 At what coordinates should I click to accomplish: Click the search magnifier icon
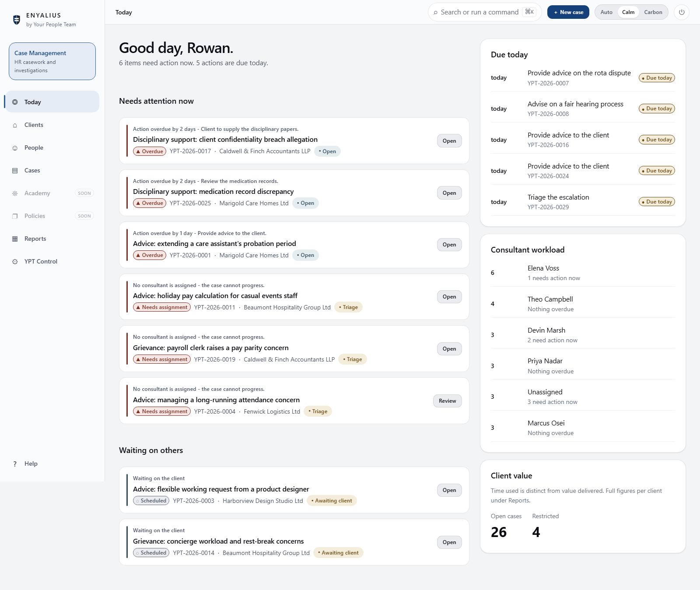point(435,12)
